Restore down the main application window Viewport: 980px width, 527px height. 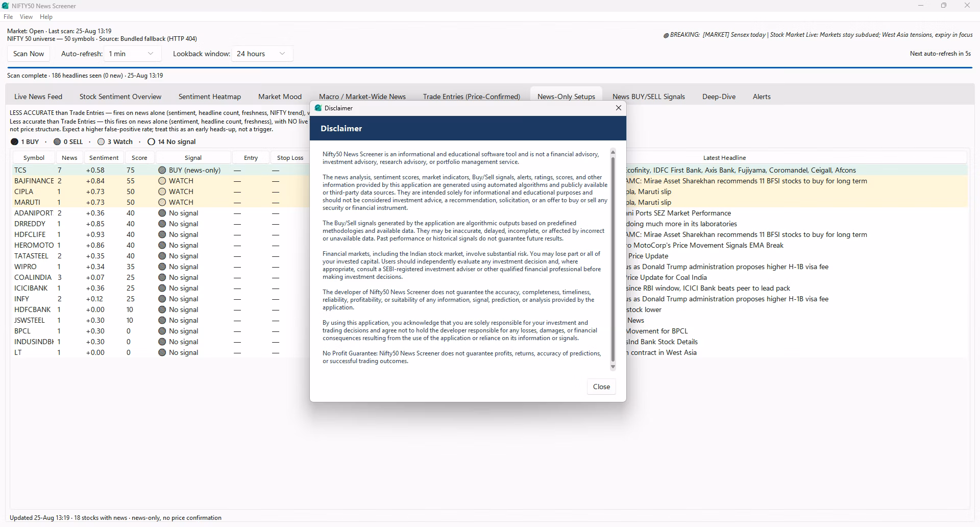point(943,6)
